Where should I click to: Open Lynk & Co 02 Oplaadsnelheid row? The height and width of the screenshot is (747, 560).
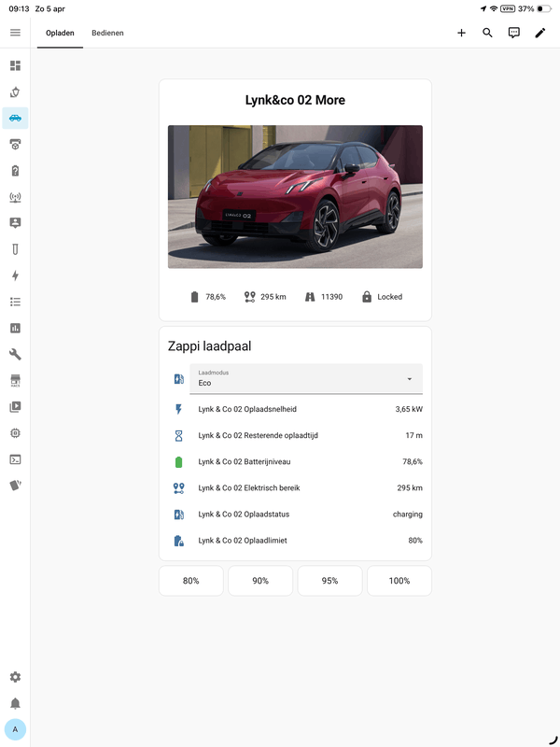pyautogui.click(x=295, y=409)
